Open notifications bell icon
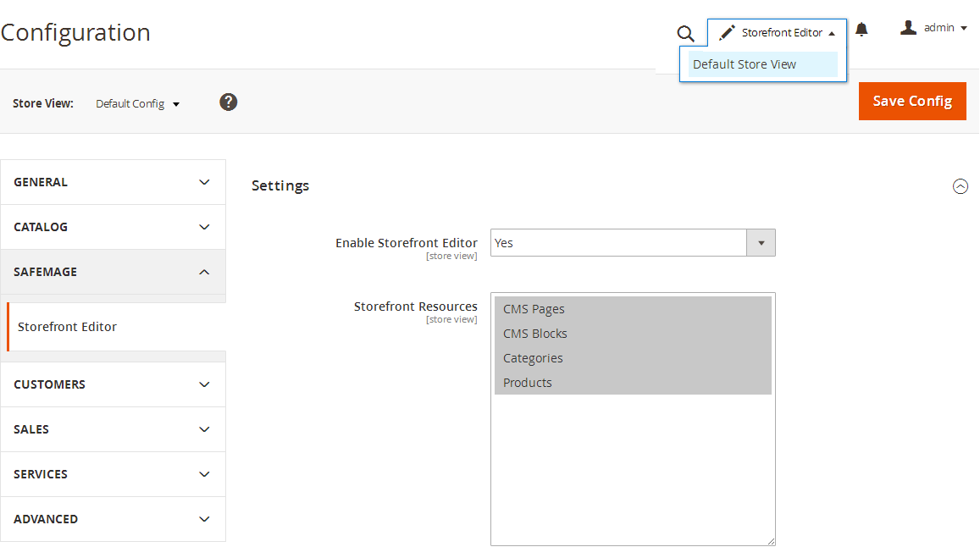The width and height of the screenshot is (980, 558). point(861,30)
